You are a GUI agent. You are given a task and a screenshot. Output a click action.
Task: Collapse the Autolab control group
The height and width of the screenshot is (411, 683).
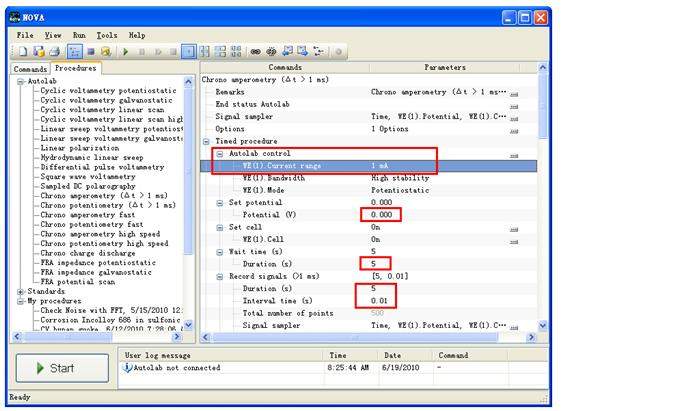coord(220,154)
